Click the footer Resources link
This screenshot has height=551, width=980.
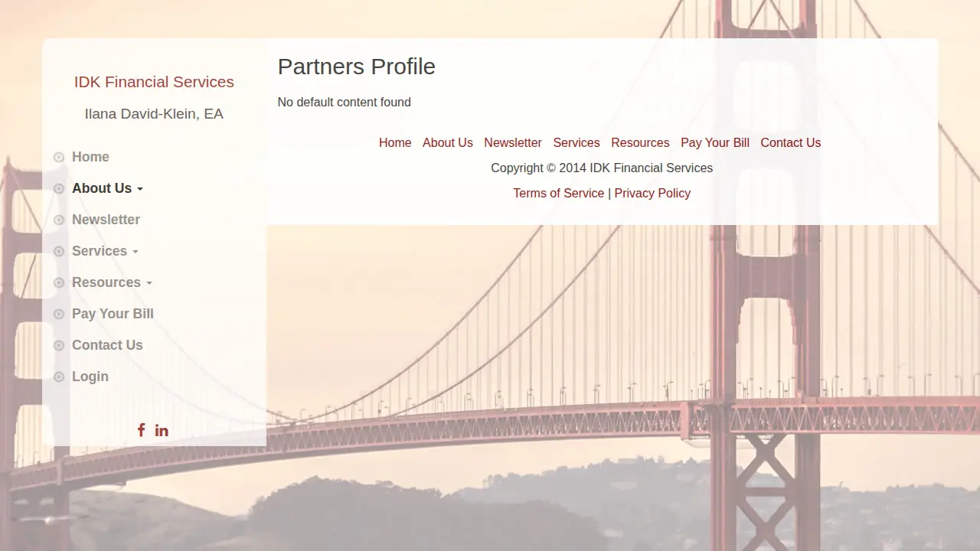pos(640,142)
